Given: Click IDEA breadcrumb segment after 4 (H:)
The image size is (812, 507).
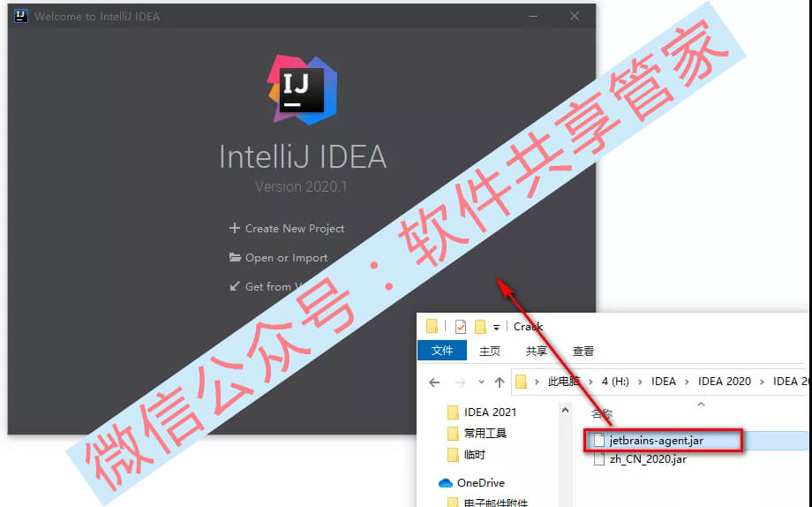Looking at the screenshot, I should coord(664,382).
